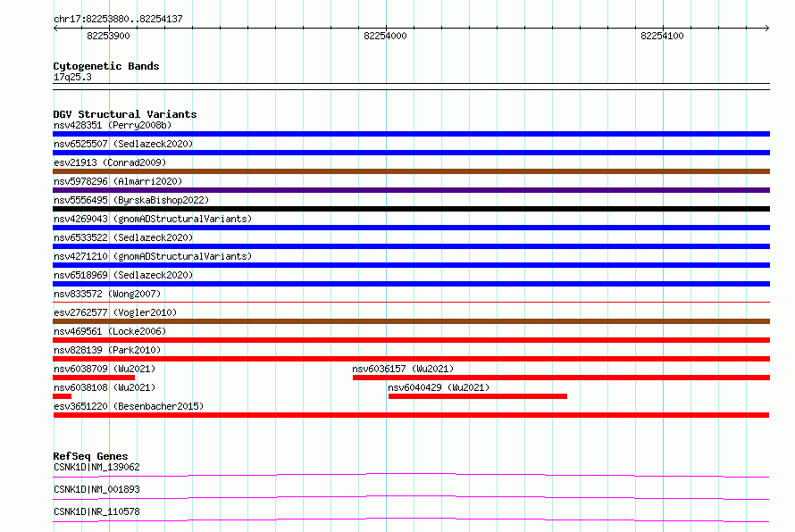Click the nsv6036157 (Wu2021) label
Viewport: 795px width, 532px height.
(x=403, y=369)
